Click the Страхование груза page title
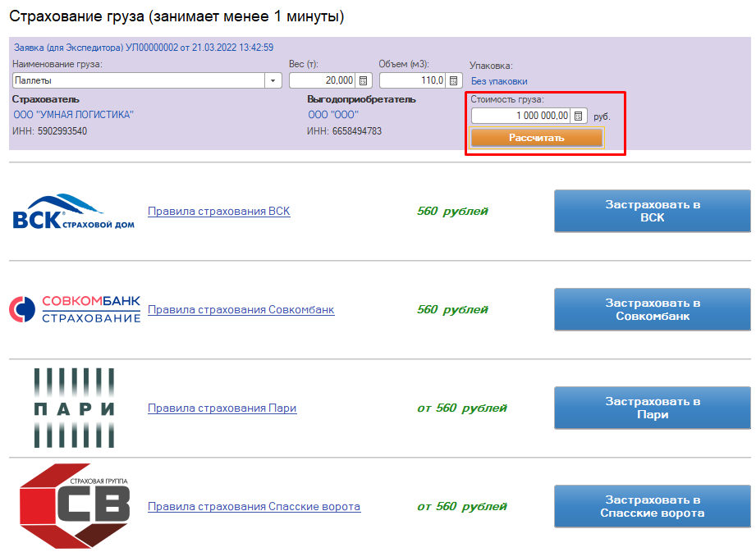The width and height of the screenshot is (756, 552). tap(176, 16)
